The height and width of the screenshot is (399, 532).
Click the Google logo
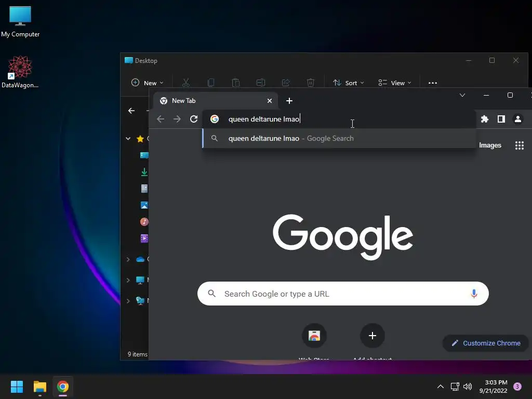tap(343, 237)
